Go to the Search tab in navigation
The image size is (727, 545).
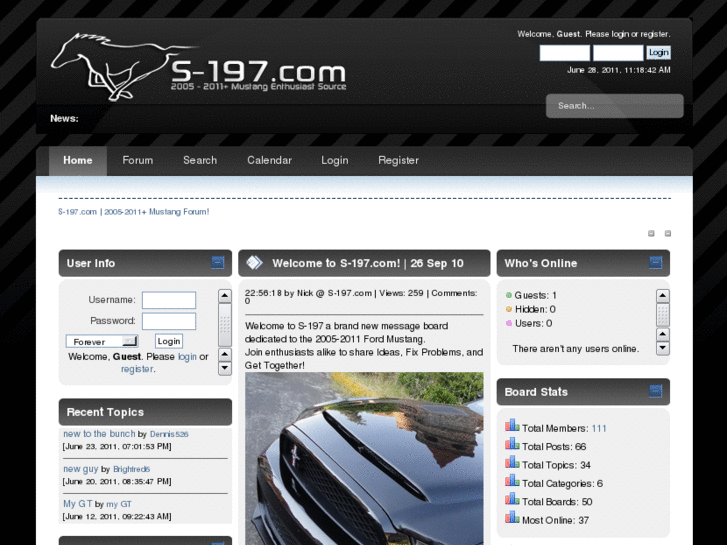tap(200, 160)
